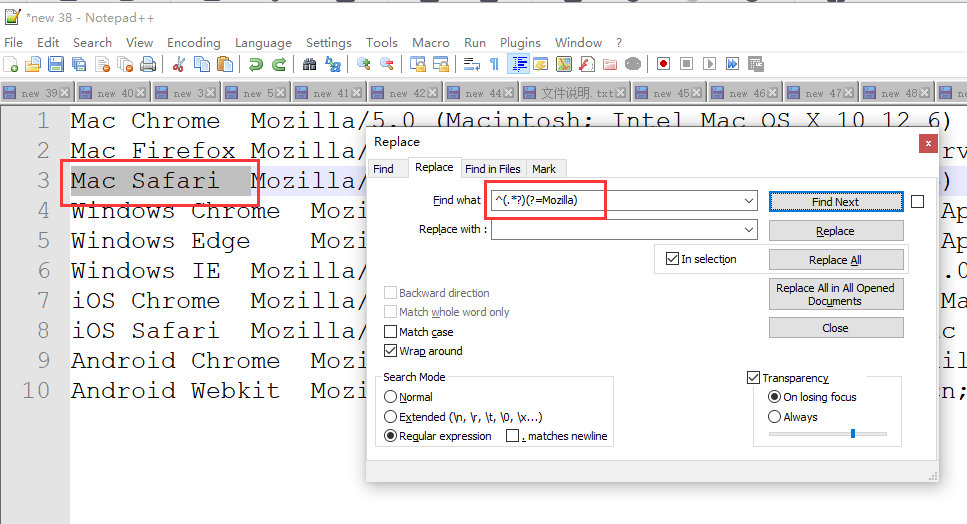The width and height of the screenshot is (967, 524).
Task: Toggle the Transparency checkbox
Action: point(753,377)
